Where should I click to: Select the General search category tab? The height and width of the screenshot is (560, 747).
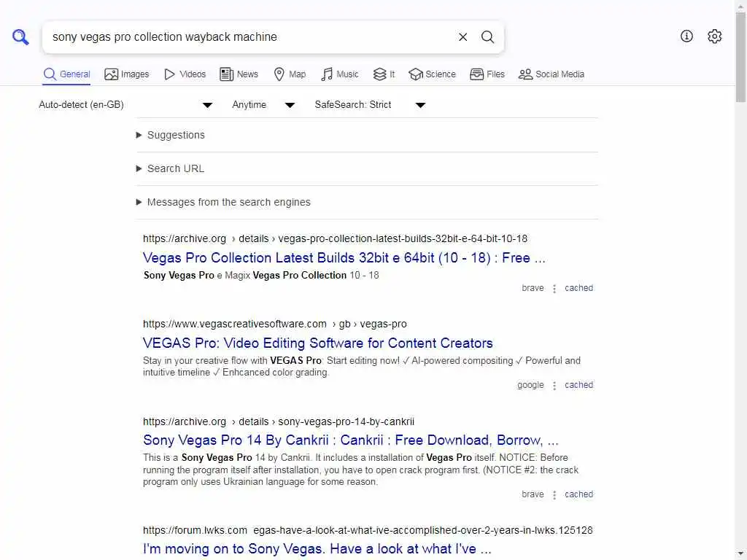[66, 74]
